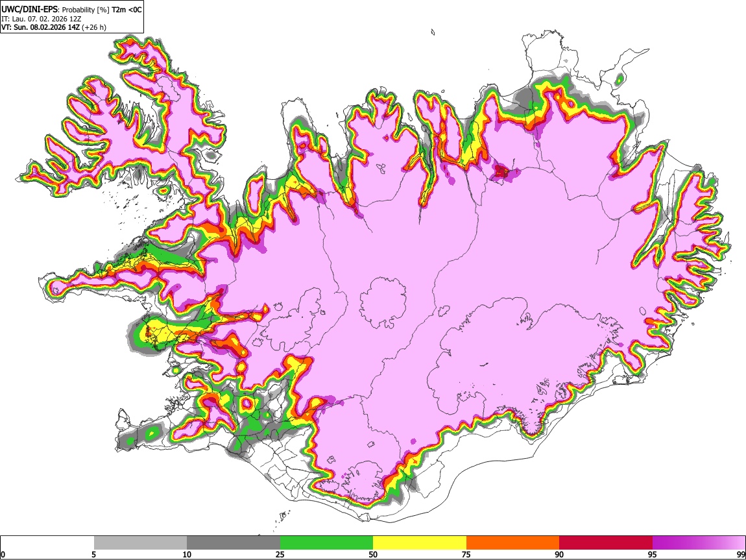Click the legend value 75

click(x=466, y=555)
